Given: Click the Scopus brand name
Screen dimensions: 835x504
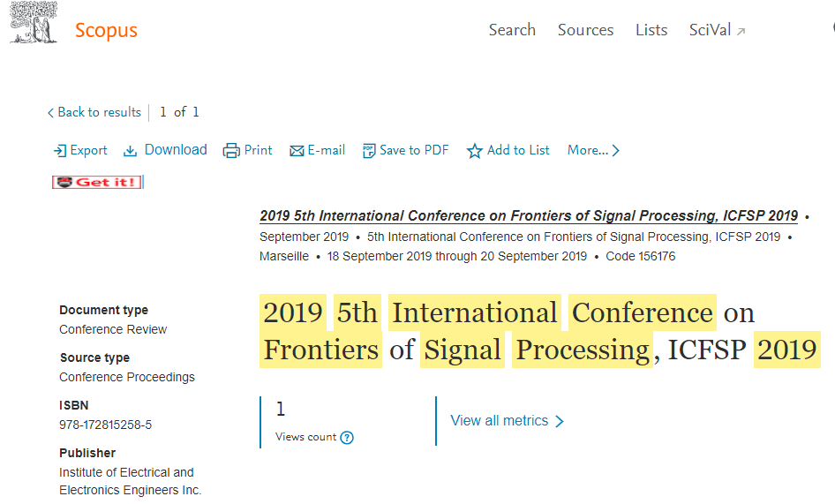Looking at the screenshot, I should point(106,30).
